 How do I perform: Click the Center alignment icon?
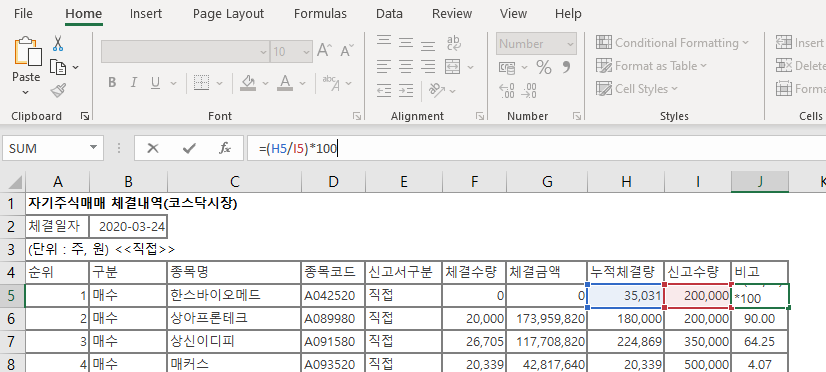(x=406, y=66)
